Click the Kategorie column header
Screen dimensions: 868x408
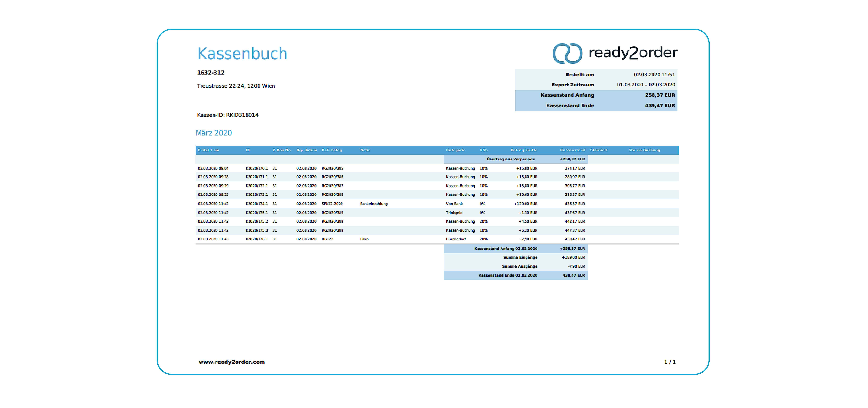tap(456, 150)
